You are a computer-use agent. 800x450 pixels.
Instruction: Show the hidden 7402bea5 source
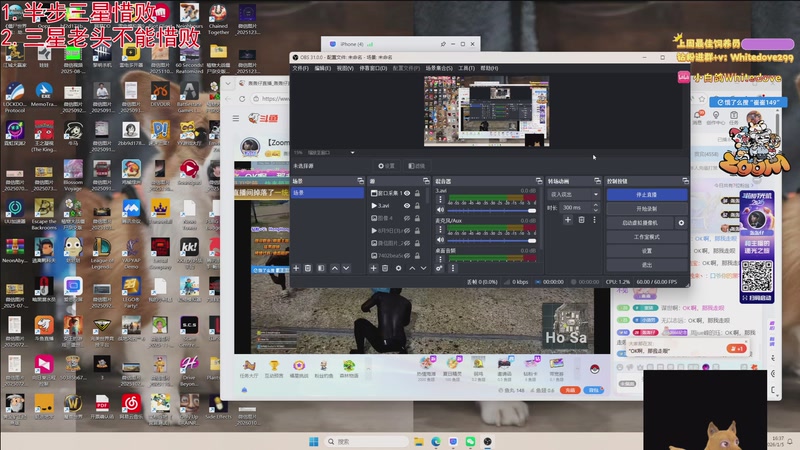(407, 256)
